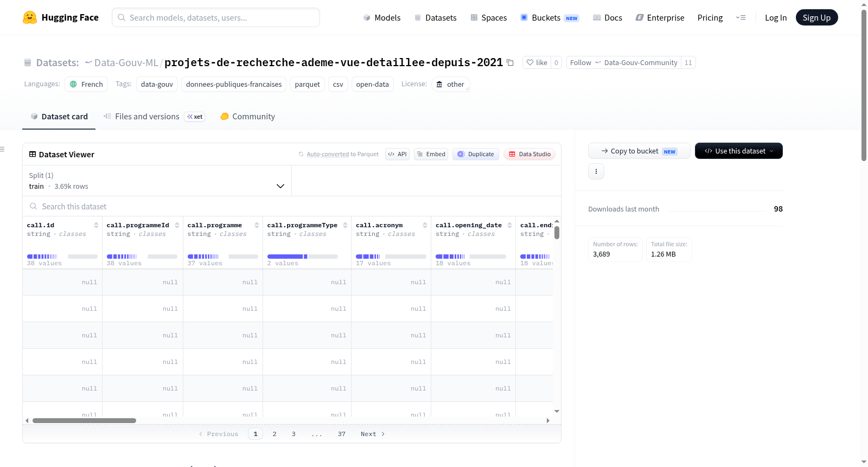Open the Use this dataset dropdown
Image resolution: width=868 pixels, height=467 pixels.
point(739,151)
